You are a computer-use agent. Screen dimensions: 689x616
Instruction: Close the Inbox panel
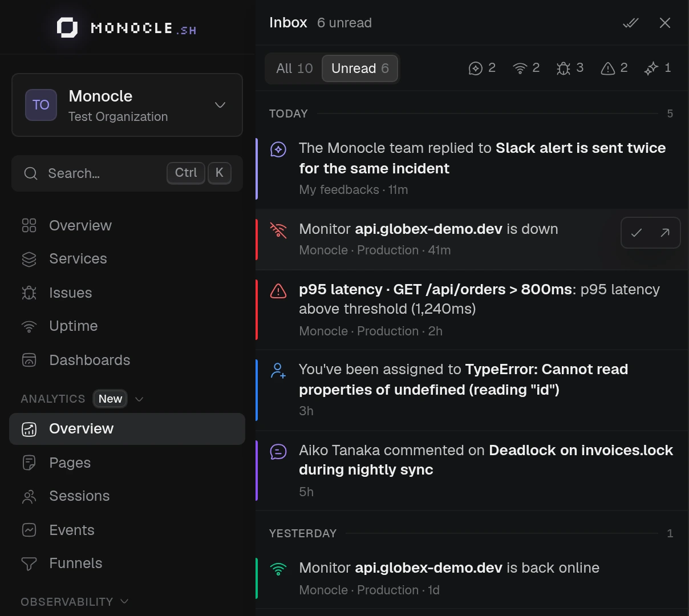tap(665, 23)
